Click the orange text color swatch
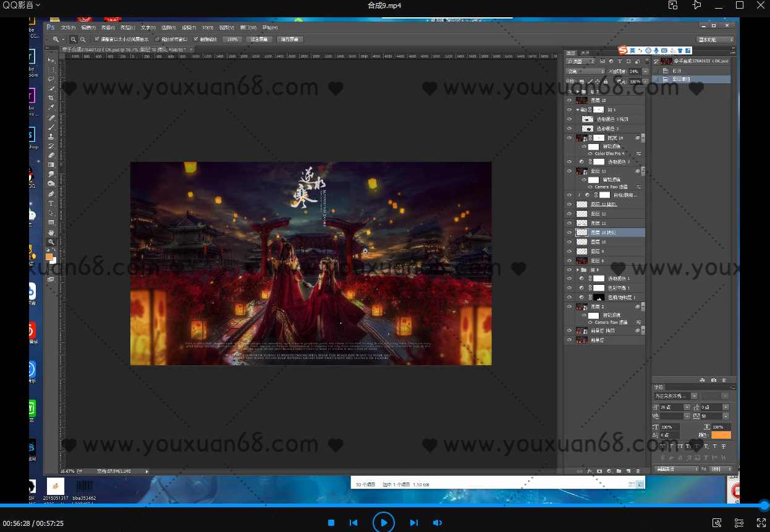Image resolution: width=770 pixels, height=532 pixels. point(721,435)
